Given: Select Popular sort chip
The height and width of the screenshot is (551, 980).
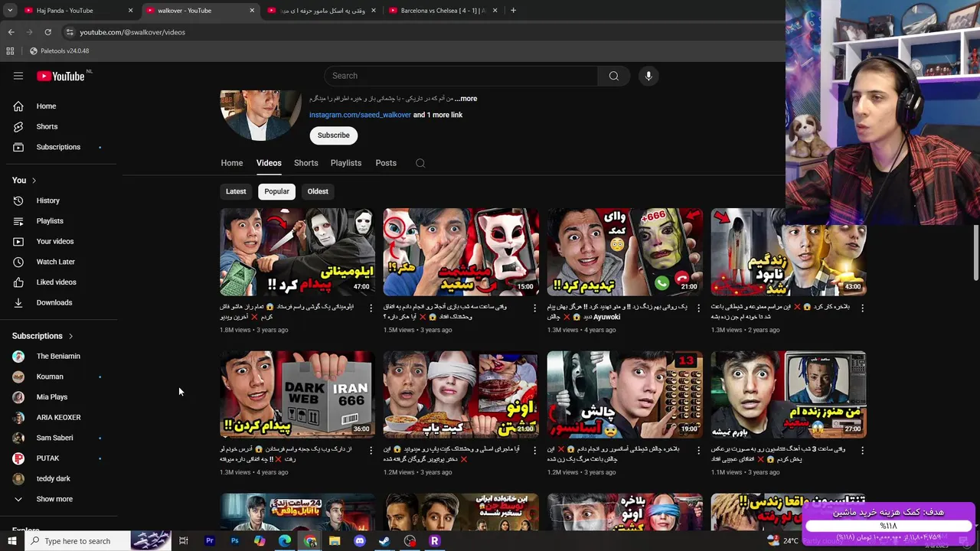Looking at the screenshot, I should coord(276,191).
